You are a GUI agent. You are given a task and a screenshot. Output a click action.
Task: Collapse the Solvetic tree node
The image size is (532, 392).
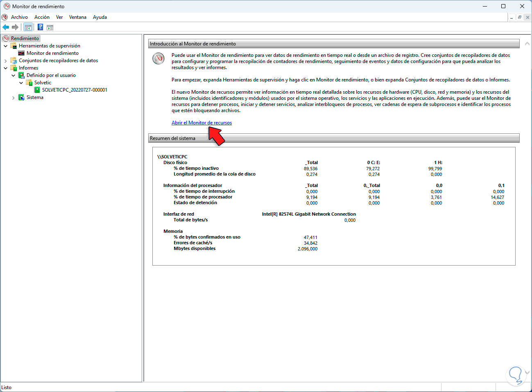[x=21, y=83]
